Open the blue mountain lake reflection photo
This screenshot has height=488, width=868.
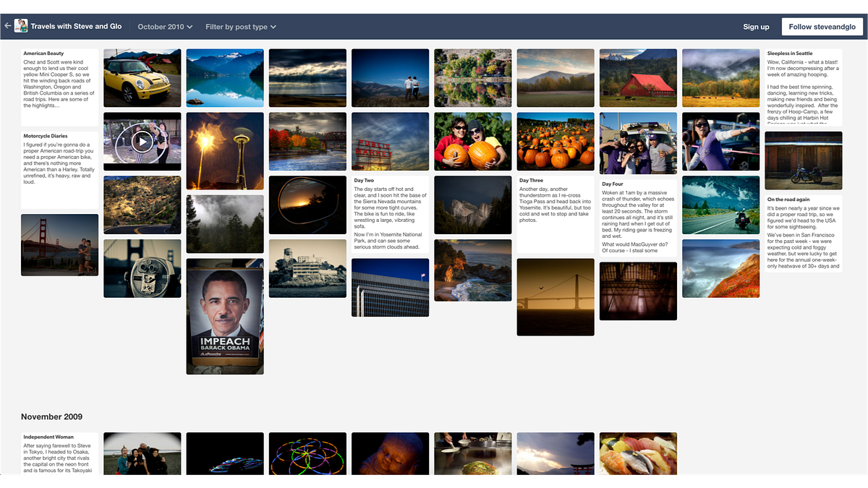(225, 78)
